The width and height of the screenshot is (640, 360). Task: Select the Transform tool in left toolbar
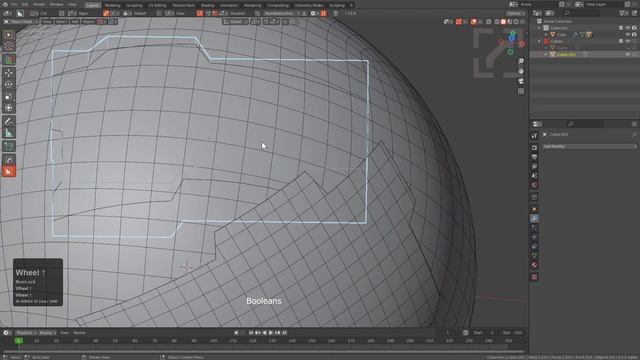[x=9, y=108]
